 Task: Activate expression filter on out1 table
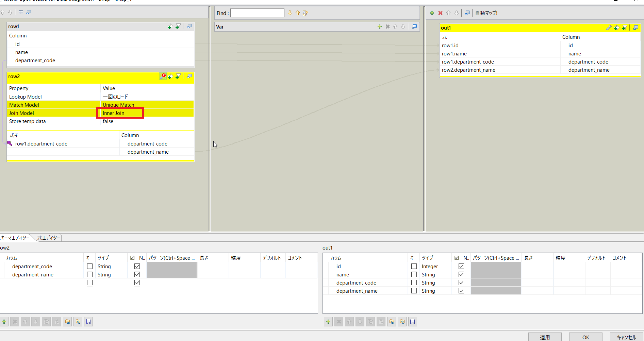625,28
